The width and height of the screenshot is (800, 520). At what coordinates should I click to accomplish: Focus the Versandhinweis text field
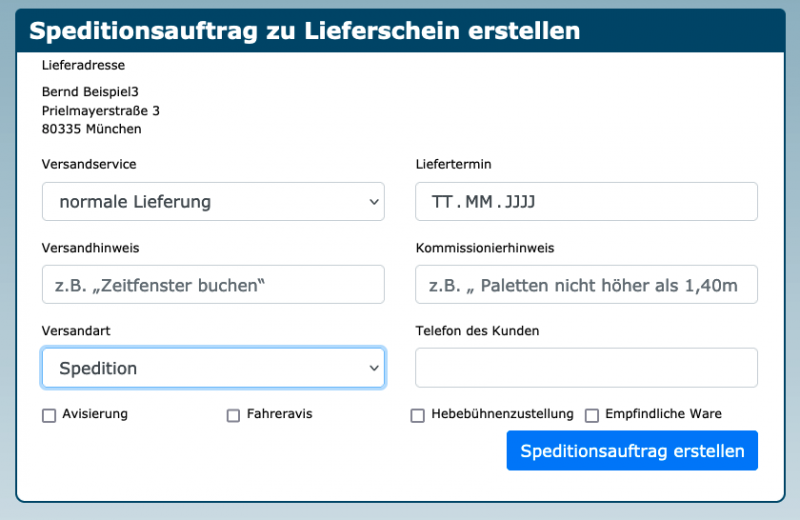[213, 285]
